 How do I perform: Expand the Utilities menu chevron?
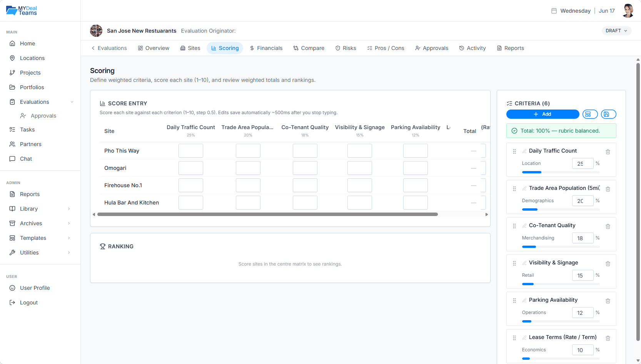69,253
